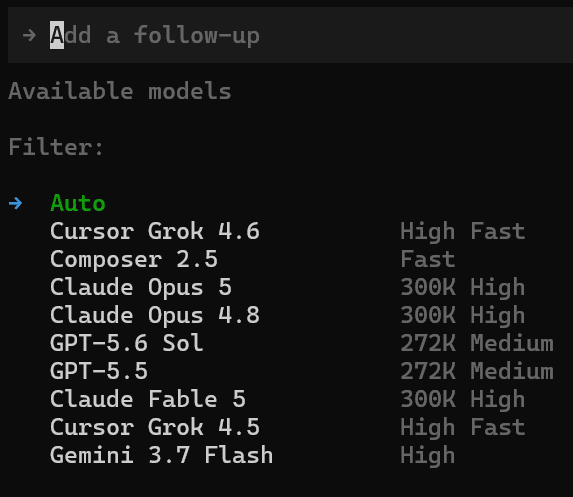Click 272K Medium beside GPT-5.6 Sol
573x497 pixels.
[477, 344]
